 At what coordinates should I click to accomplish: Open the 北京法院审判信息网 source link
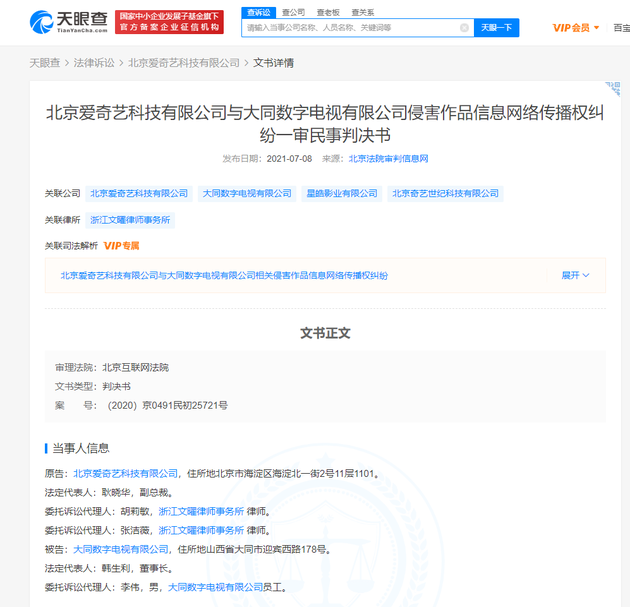pos(388,159)
